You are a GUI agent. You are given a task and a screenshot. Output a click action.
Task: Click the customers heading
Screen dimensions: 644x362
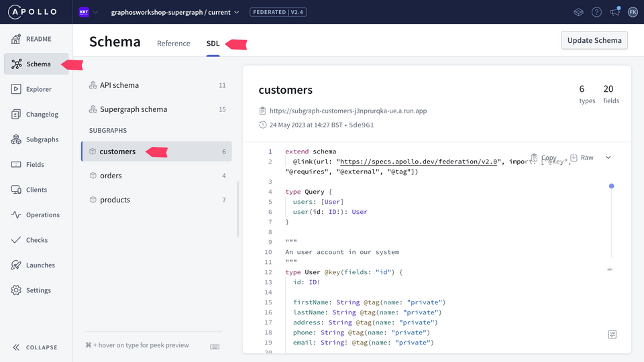click(286, 90)
